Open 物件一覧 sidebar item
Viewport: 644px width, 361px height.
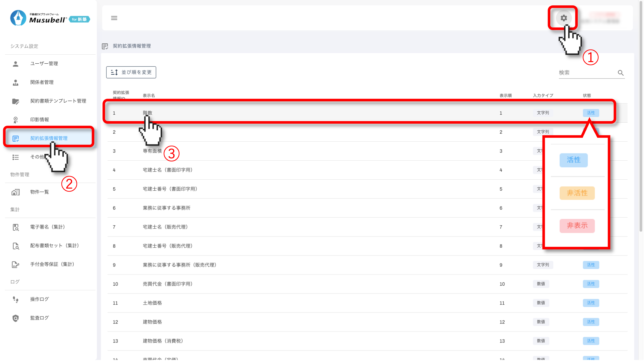[39, 192]
